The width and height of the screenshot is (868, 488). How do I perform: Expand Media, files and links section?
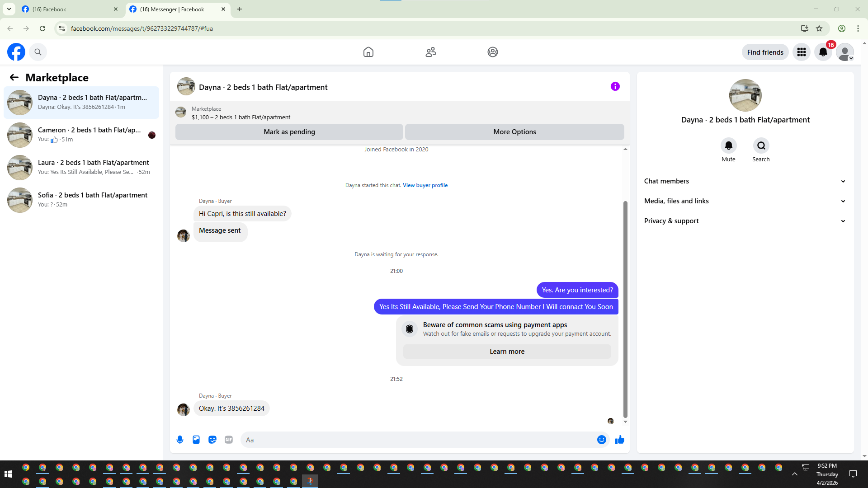[x=745, y=201]
